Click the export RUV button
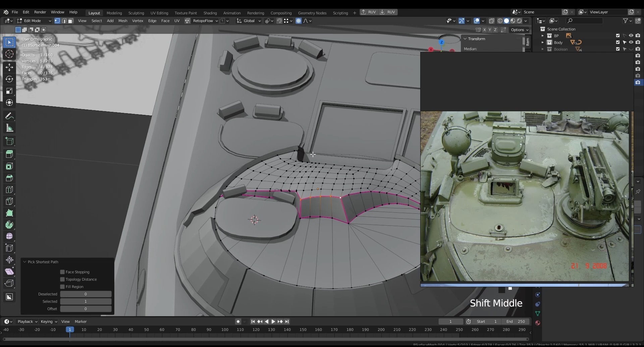The image size is (644, 347). tap(369, 12)
